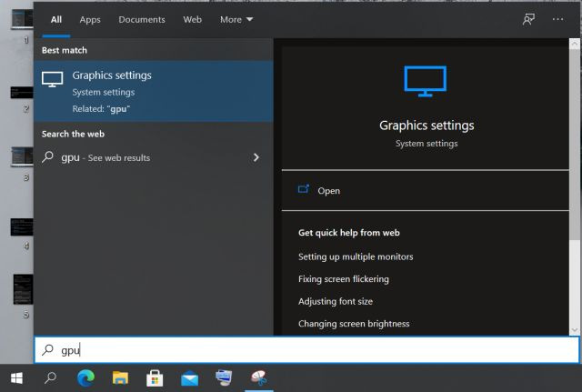Click 'Get quick help from web' heading
The width and height of the screenshot is (582, 392).
coord(349,233)
